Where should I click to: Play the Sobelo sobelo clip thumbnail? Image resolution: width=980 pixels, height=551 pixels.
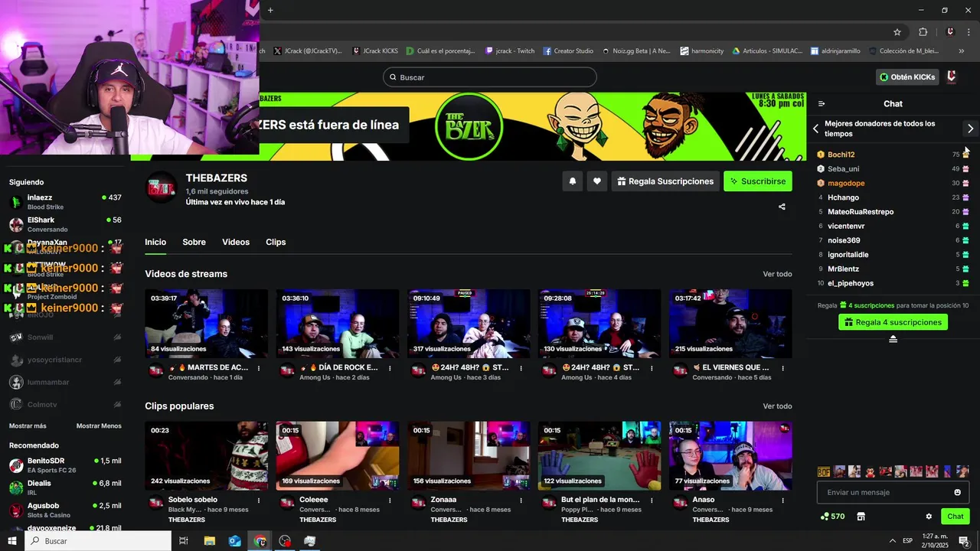point(207,456)
